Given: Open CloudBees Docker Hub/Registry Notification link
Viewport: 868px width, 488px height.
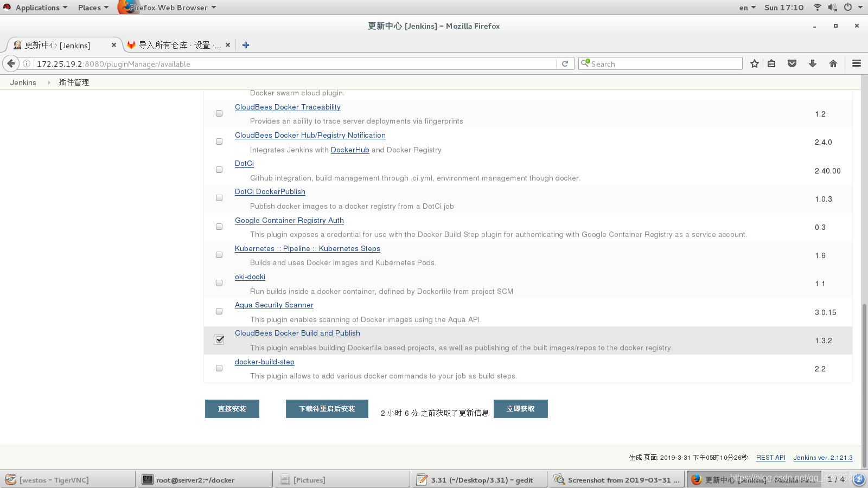Looking at the screenshot, I should 310,135.
